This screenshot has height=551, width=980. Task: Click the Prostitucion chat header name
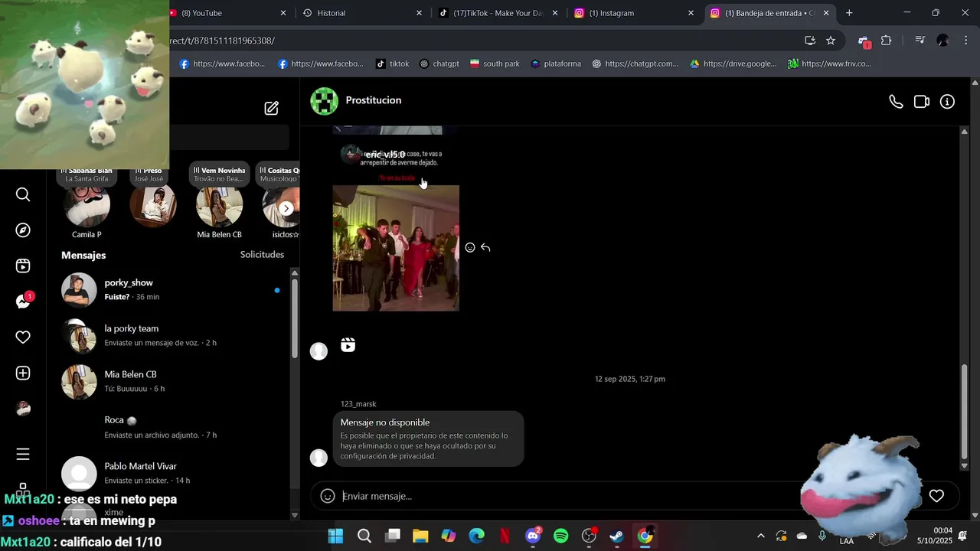pyautogui.click(x=373, y=100)
